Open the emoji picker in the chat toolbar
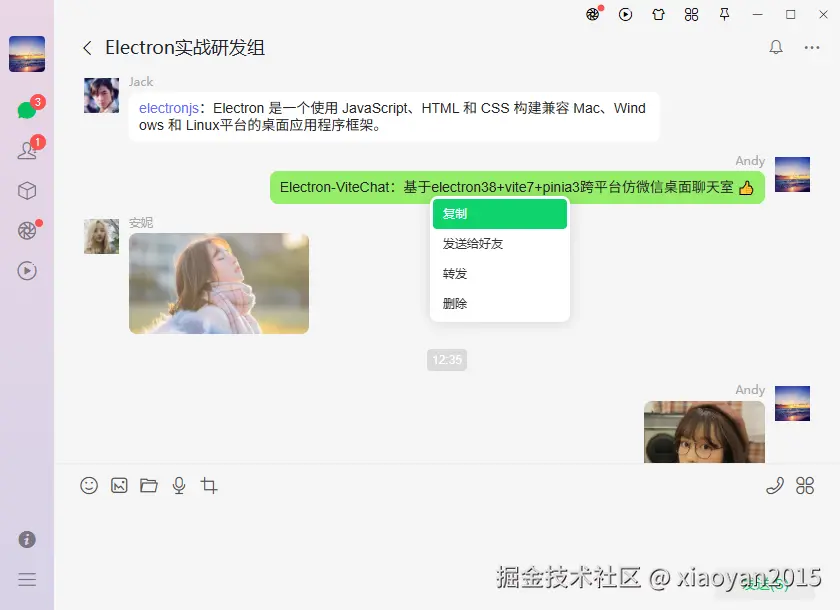This screenshot has height=610, width=840. [x=89, y=485]
